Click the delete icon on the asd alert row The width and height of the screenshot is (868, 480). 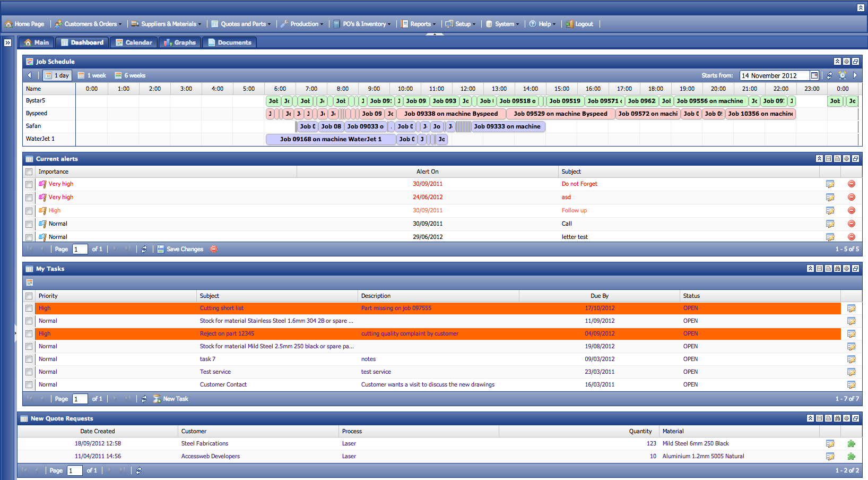[x=852, y=197]
